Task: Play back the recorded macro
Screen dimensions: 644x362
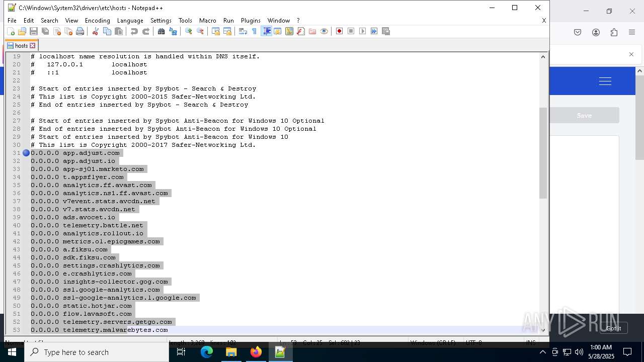Action: (363, 31)
